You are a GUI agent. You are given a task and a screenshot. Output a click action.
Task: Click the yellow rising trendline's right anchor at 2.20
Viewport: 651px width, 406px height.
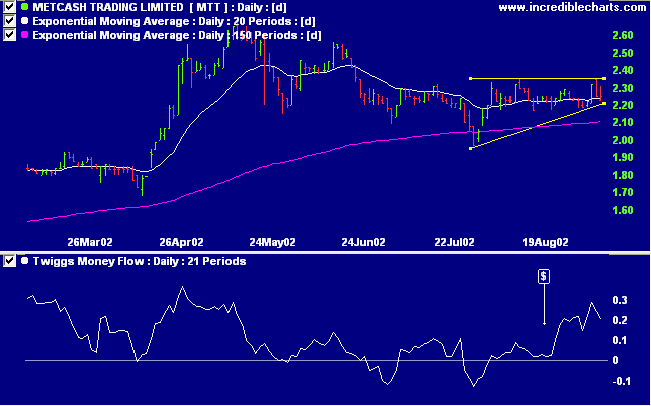(x=604, y=103)
